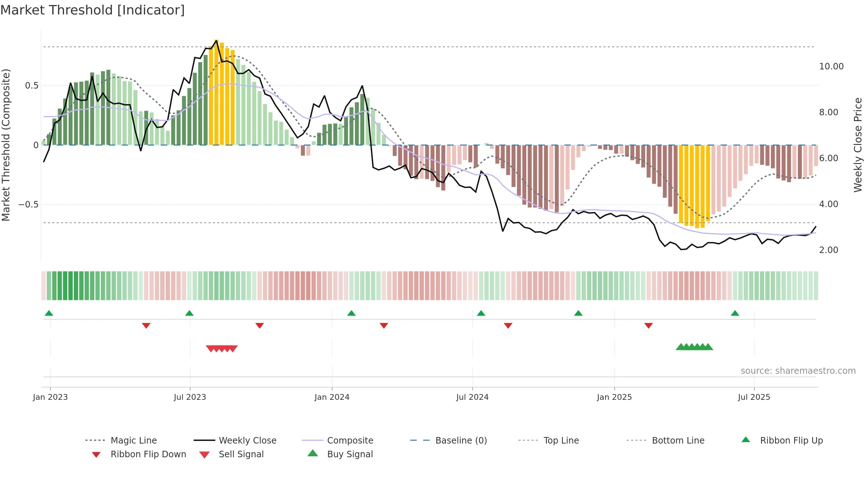The image size is (868, 488).
Task: Click the Jan 2024 x-axis label
Action: [x=332, y=397]
